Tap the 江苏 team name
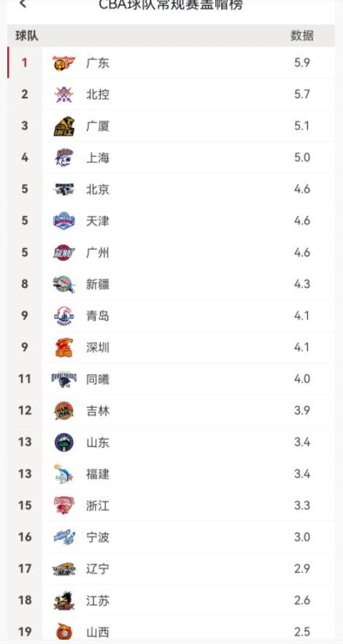This screenshot has height=644, width=343. point(98,600)
